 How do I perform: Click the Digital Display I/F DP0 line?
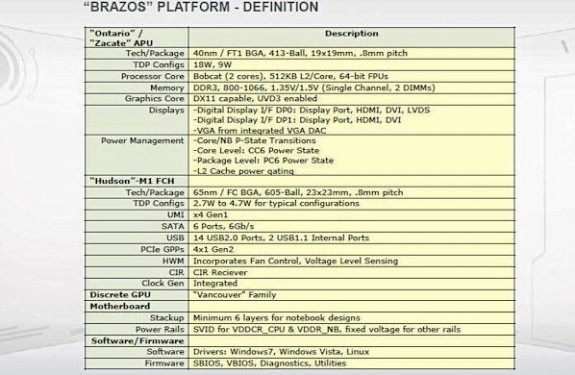pos(311,110)
